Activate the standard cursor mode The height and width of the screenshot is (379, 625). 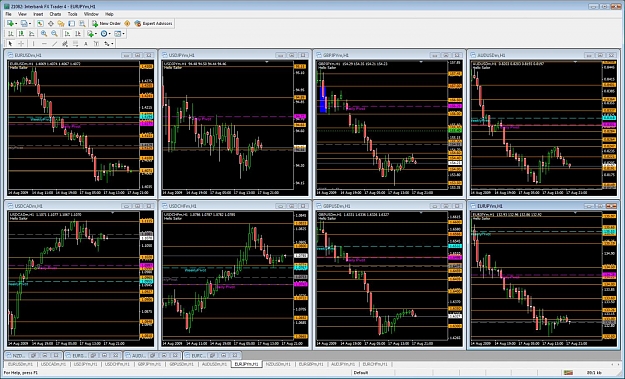[x=10, y=44]
